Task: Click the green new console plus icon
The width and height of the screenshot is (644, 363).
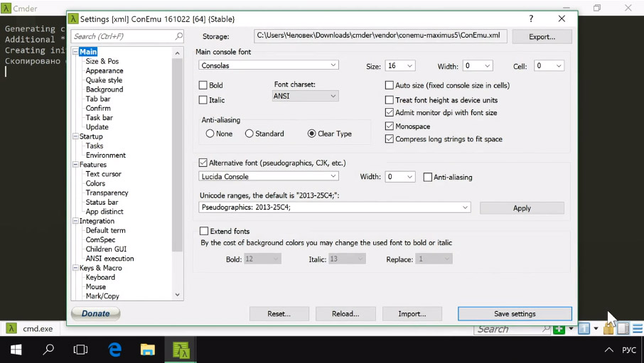Action: point(559,329)
